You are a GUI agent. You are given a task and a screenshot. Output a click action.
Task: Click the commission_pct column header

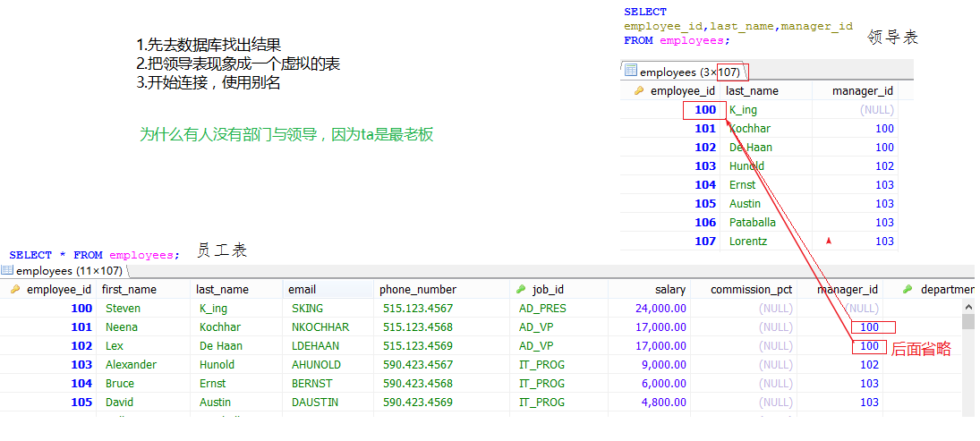pos(751,290)
